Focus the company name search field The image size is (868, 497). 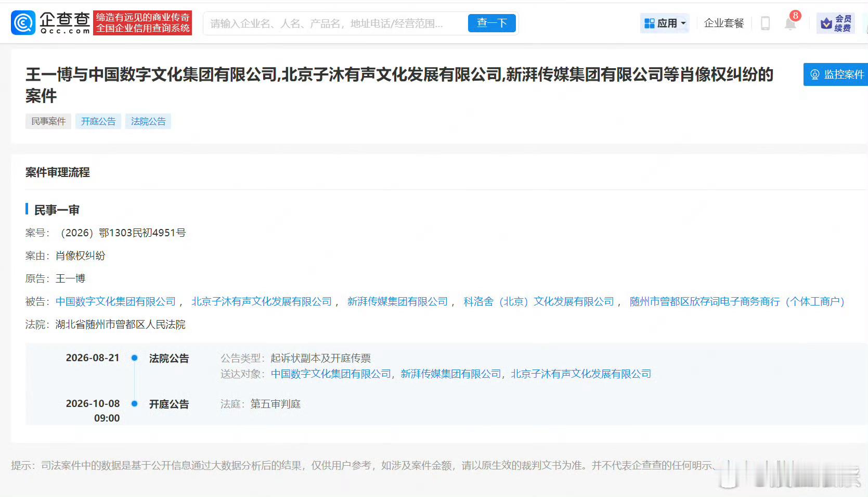[x=335, y=23]
